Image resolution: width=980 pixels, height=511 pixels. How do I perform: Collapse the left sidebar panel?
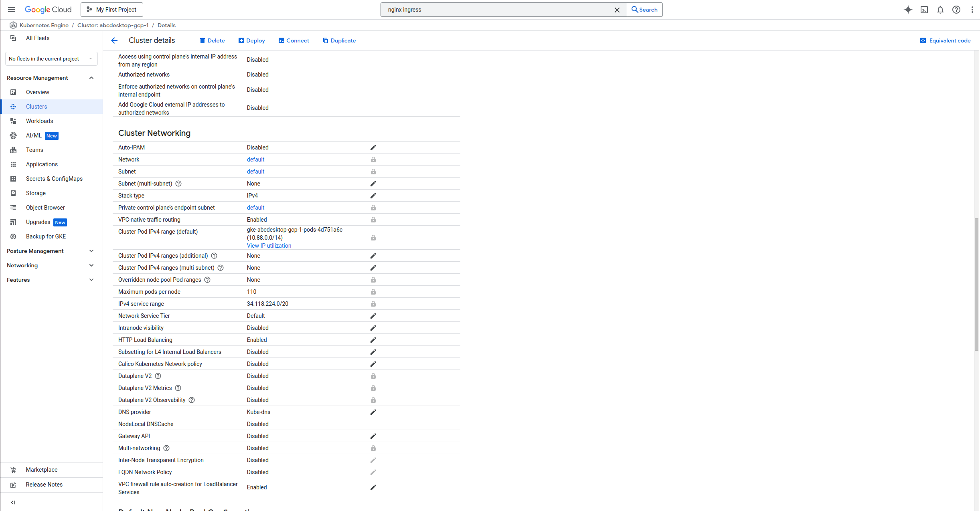coord(13,502)
